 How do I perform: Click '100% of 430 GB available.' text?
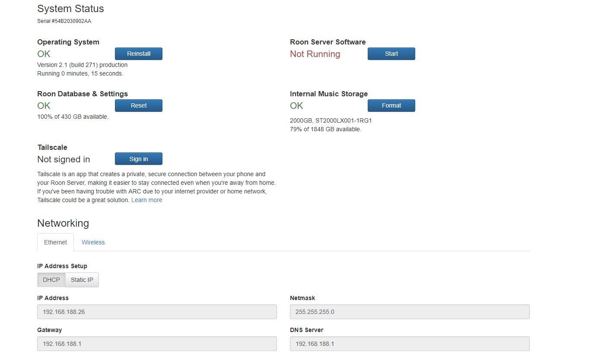pyautogui.click(x=73, y=117)
